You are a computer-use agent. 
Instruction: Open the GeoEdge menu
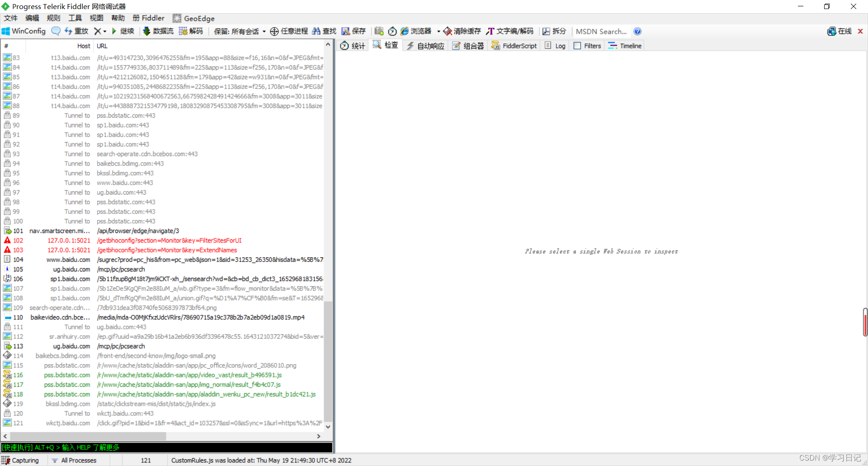point(193,18)
